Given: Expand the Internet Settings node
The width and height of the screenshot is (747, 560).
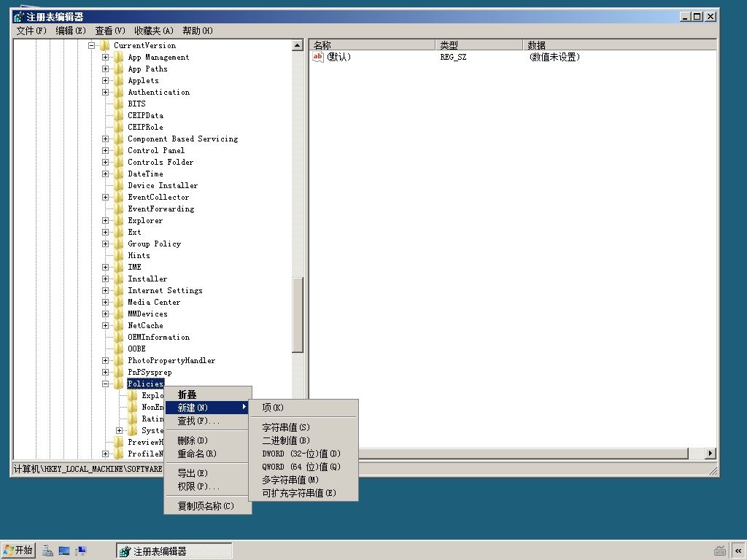Looking at the screenshot, I should tap(105, 290).
